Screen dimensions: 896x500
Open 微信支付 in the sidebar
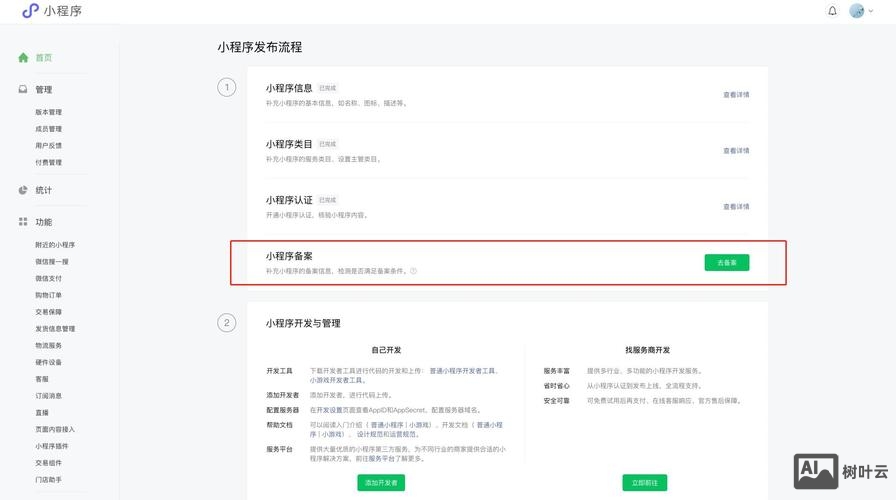49,278
